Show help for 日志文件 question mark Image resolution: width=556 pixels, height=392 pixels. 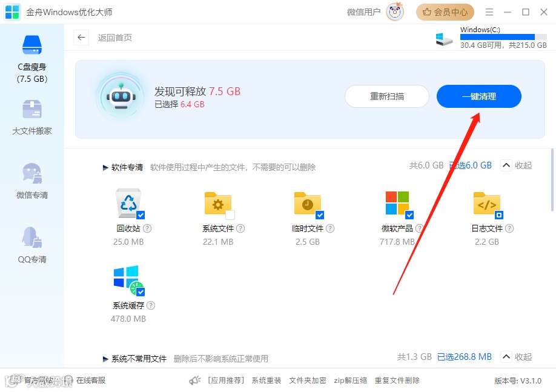[509, 228]
